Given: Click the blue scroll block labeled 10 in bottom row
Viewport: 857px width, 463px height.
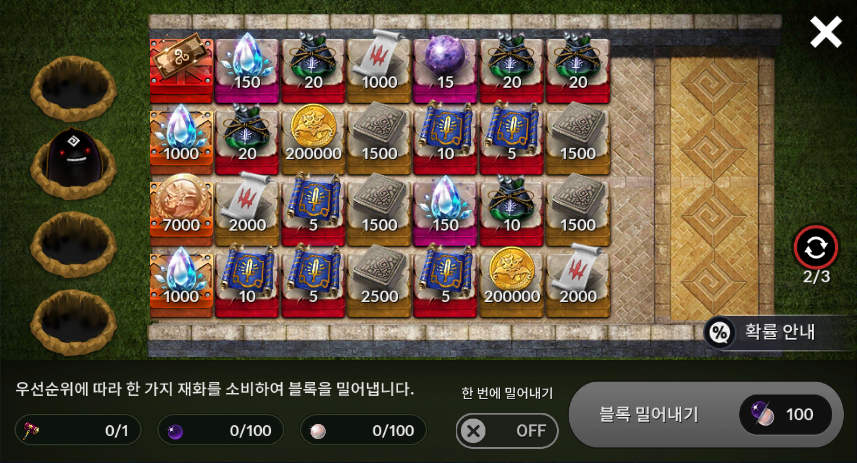Looking at the screenshot, I should coord(247,282).
